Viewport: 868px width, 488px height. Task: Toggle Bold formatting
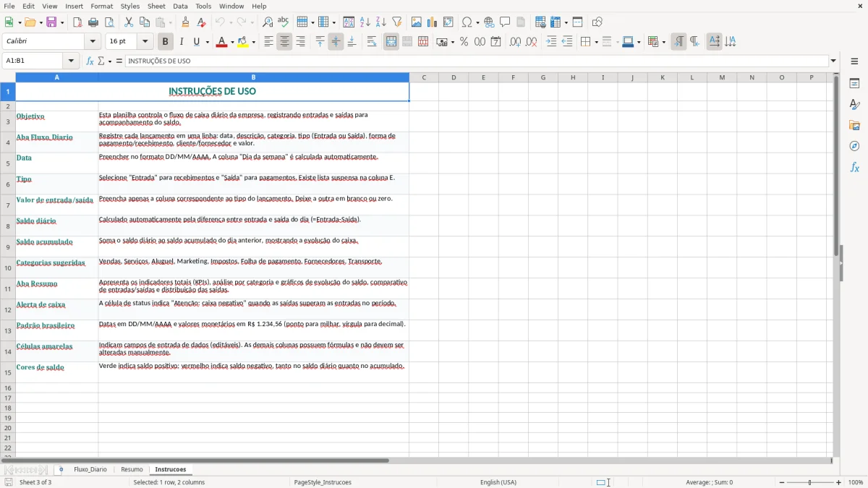(166, 42)
